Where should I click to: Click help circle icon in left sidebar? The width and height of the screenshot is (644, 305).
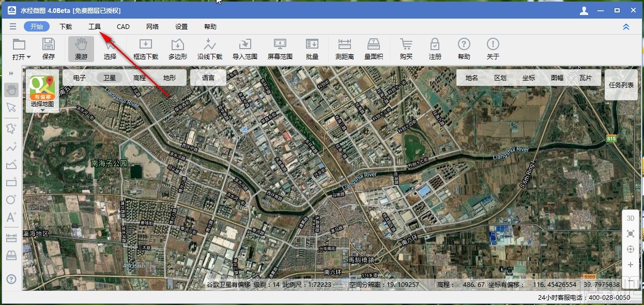point(11,279)
